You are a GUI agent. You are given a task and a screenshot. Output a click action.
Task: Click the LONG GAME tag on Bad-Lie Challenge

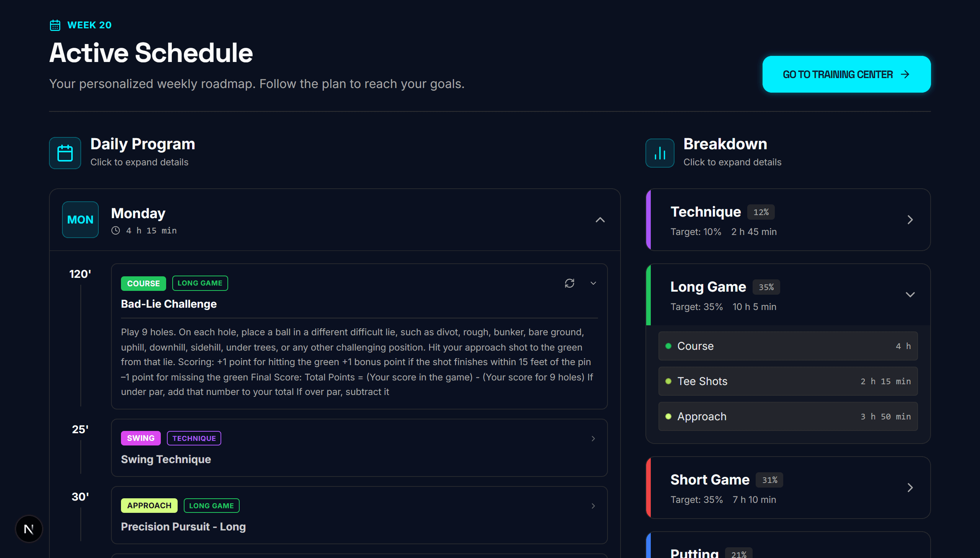coord(200,283)
